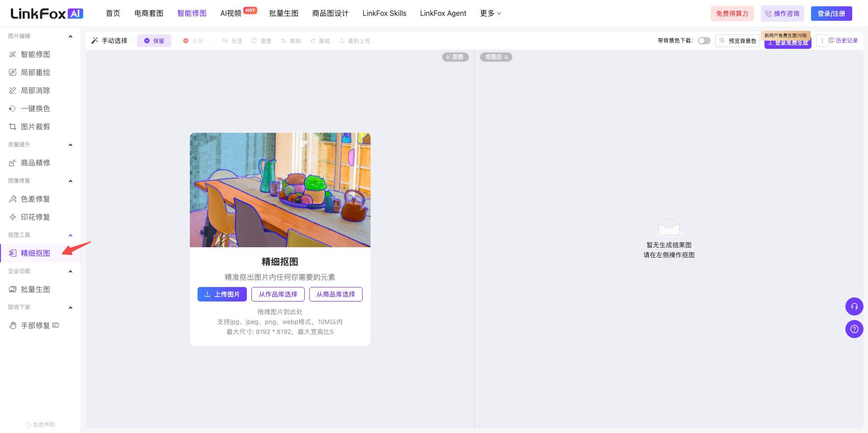Click the segmented dining table sample image
Image resolution: width=868 pixels, height=433 pixels.
click(280, 190)
